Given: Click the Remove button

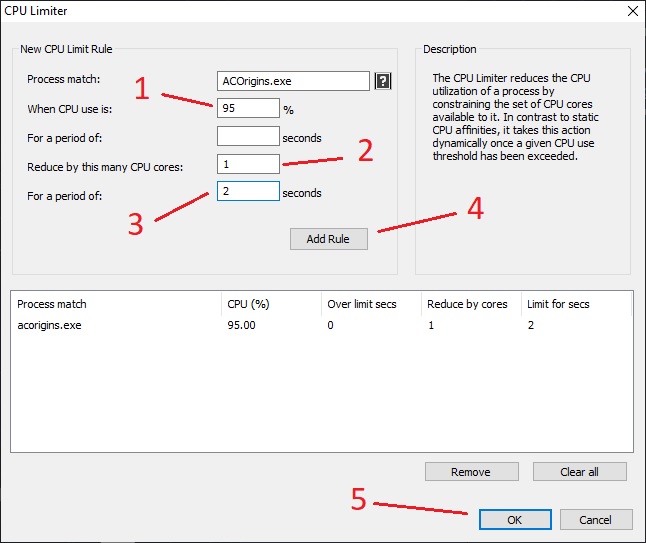Looking at the screenshot, I should tap(471, 472).
